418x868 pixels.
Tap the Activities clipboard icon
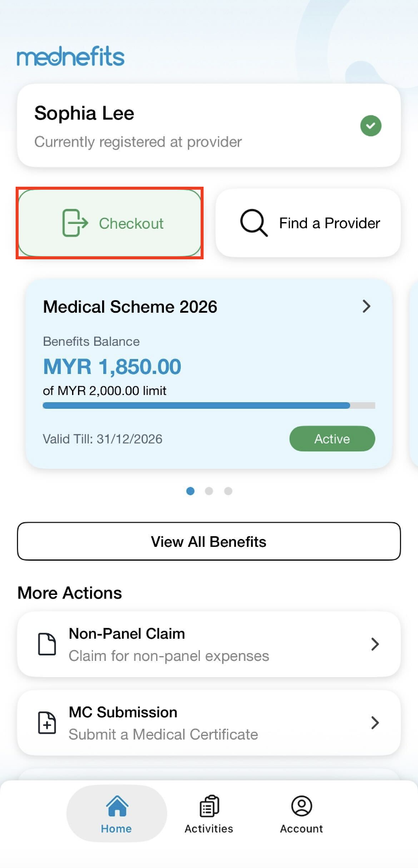pyautogui.click(x=209, y=806)
